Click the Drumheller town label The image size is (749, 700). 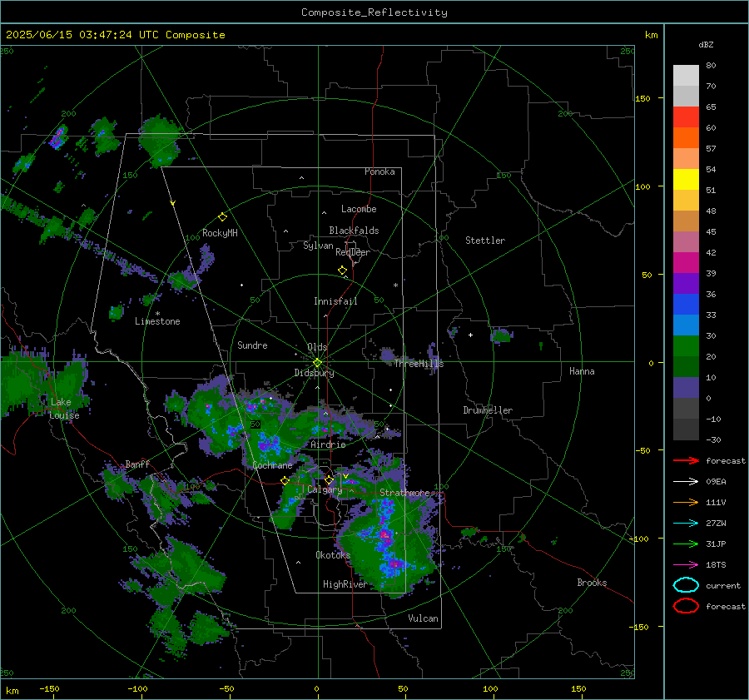coord(488,410)
